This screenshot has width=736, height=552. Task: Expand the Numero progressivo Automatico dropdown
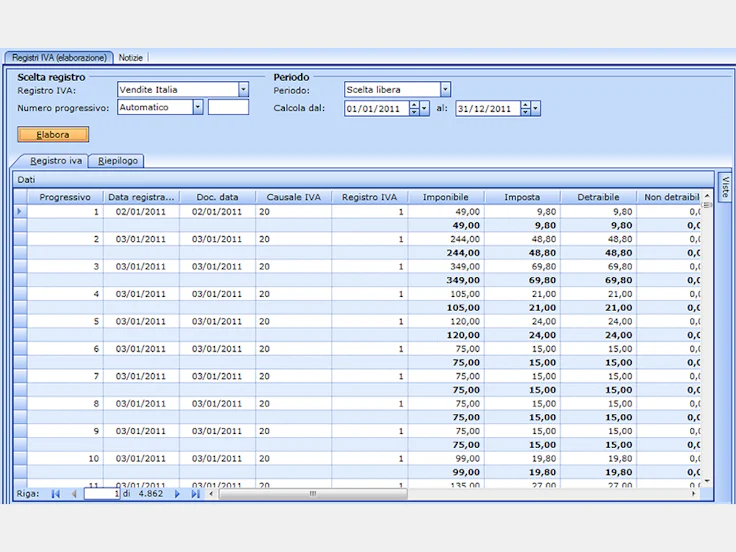coord(198,107)
